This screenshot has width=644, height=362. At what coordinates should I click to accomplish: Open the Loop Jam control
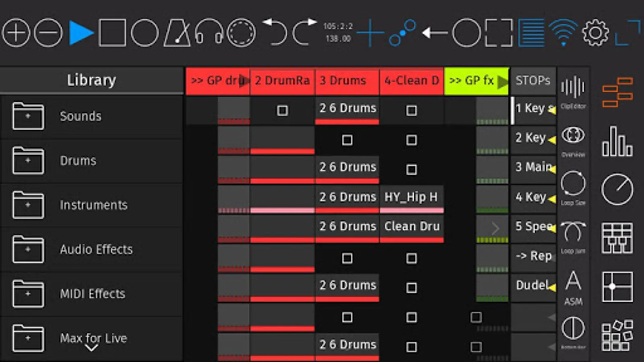pos(573,237)
